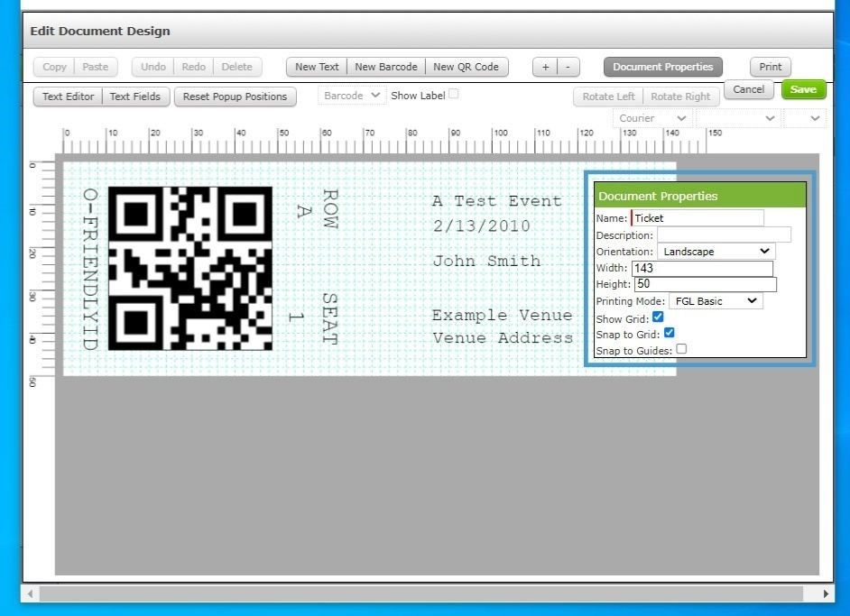The image size is (850, 616).
Task: Save the document design
Action: pyautogui.click(x=803, y=89)
